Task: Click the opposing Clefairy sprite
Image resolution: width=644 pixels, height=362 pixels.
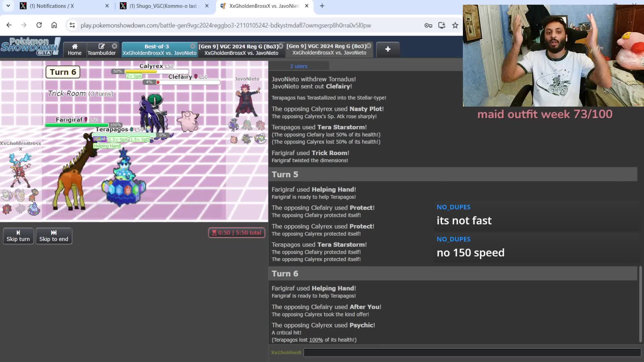Action: 188,121
